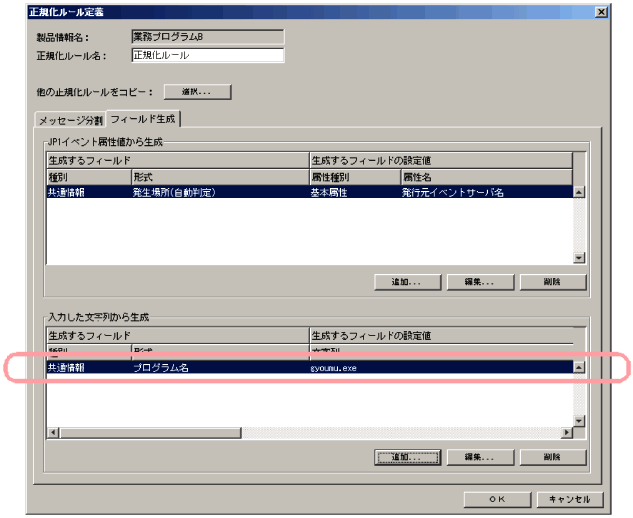Click 編集... in JP1イベント属性値から生成 section
Image resolution: width=633 pixels, height=518 pixels.
[480, 282]
